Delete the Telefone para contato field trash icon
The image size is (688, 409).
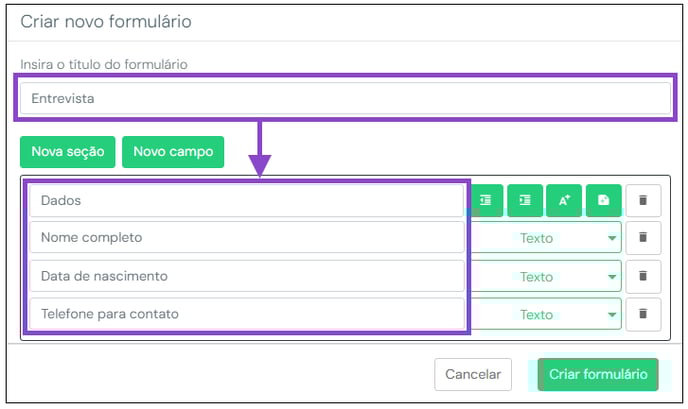643,314
